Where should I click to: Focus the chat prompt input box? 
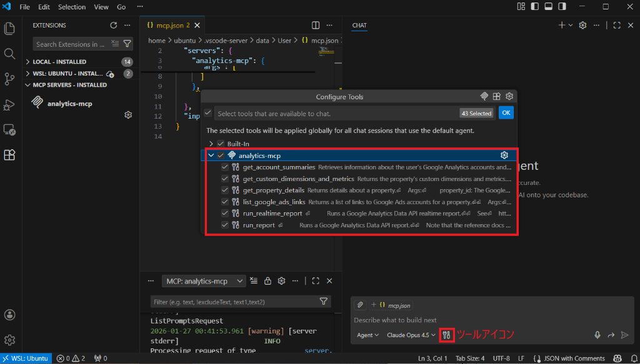491,320
